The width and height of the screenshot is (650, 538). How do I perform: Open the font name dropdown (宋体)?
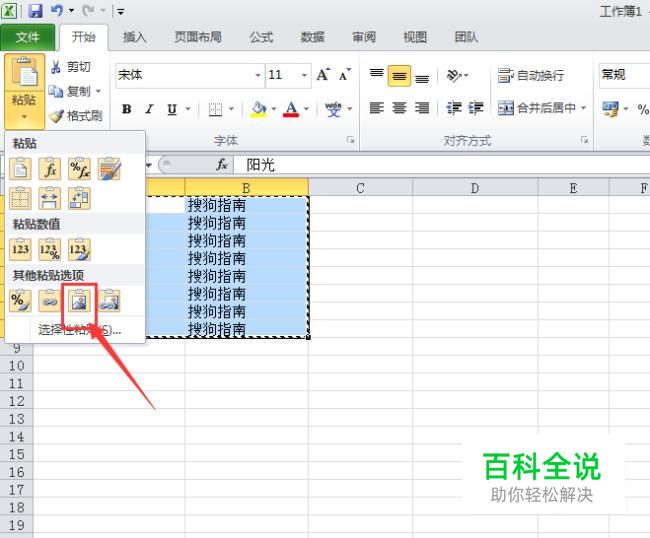click(258, 75)
